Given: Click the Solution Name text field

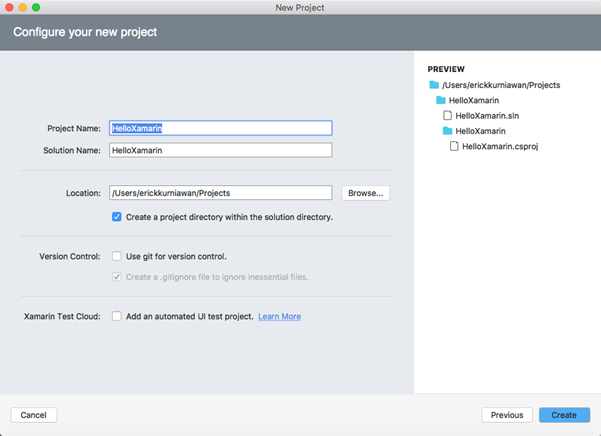Looking at the screenshot, I should [220, 150].
